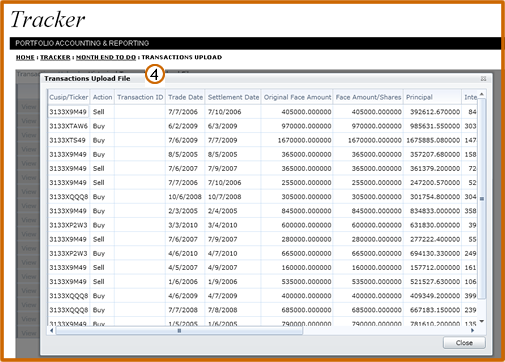Image resolution: width=505 pixels, height=362 pixels.
Task: Open the TRACKER breadcrumb link
Action: pyautogui.click(x=55, y=57)
